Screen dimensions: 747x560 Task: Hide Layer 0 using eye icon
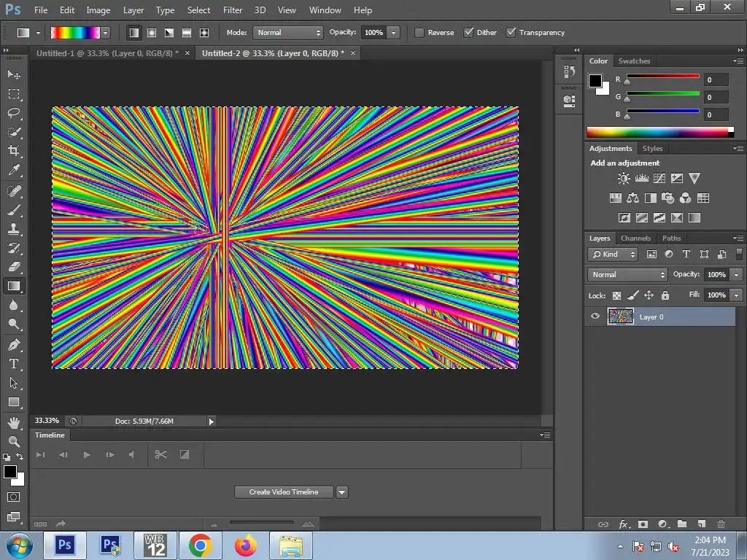595,316
